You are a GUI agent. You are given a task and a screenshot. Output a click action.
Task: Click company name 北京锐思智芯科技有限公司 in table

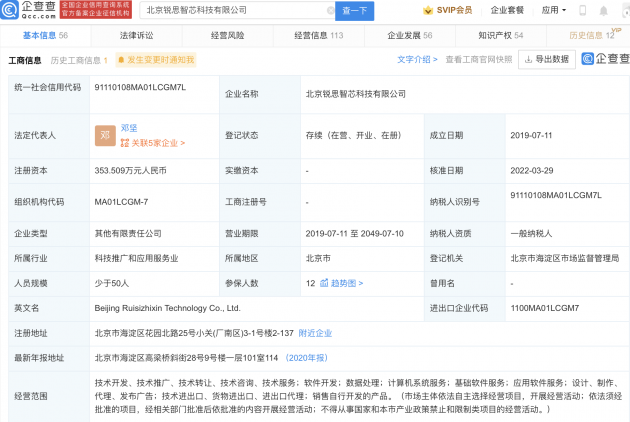tap(356, 94)
